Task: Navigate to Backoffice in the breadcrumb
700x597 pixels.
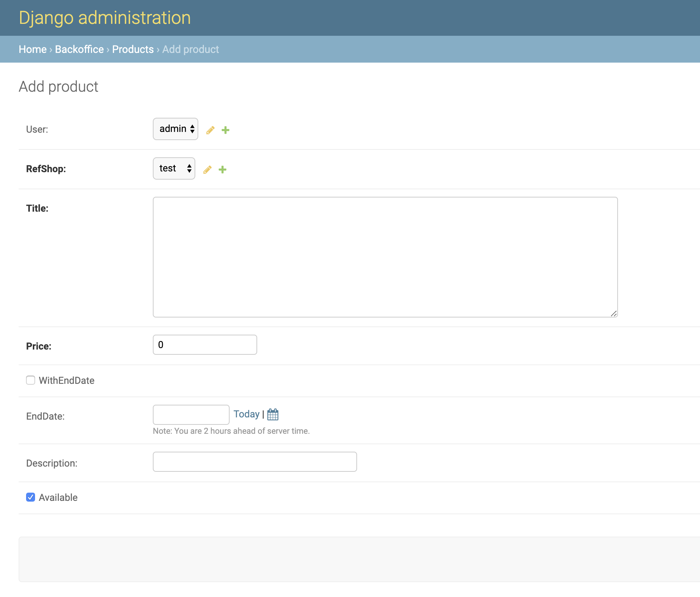Action: tap(79, 49)
